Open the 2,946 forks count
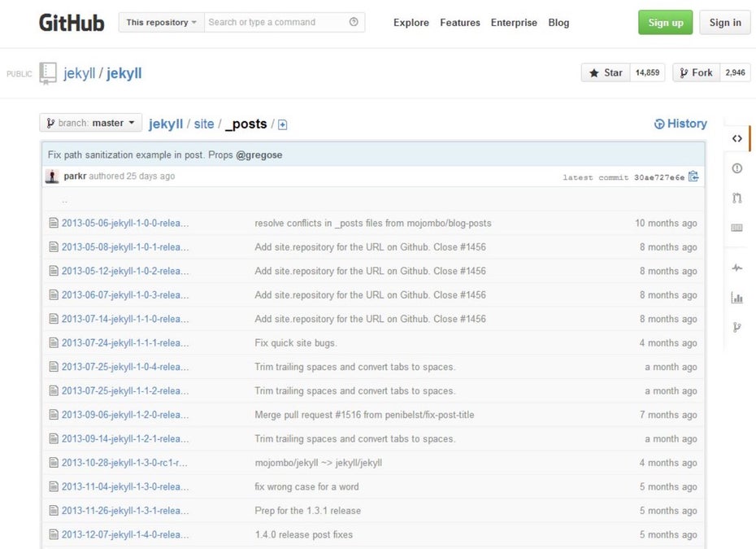 tap(735, 72)
